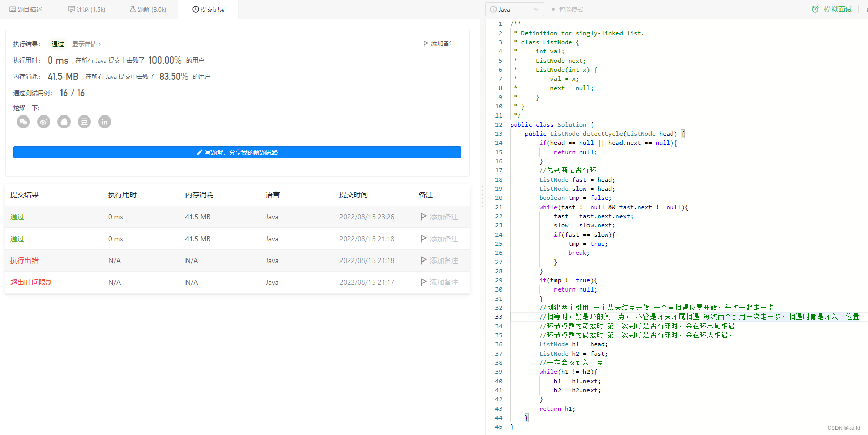Add note to 执行出错 submission

click(x=440, y=260)
